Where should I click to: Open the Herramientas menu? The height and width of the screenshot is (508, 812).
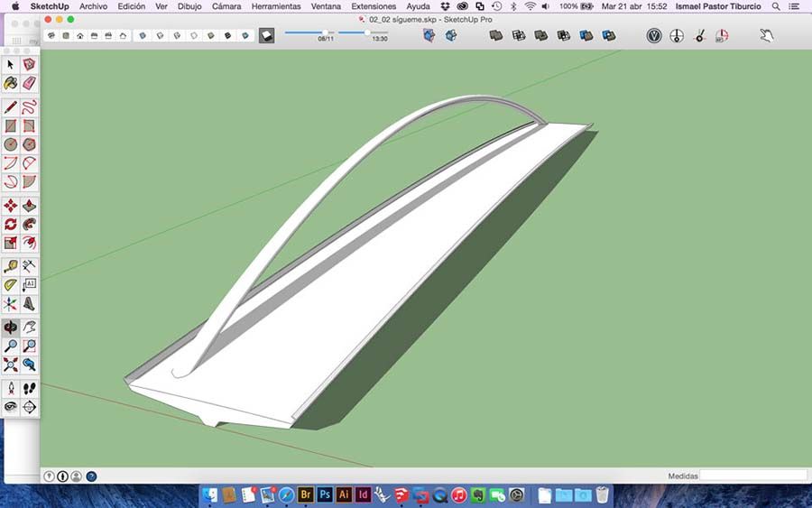[x=276, y=6]
